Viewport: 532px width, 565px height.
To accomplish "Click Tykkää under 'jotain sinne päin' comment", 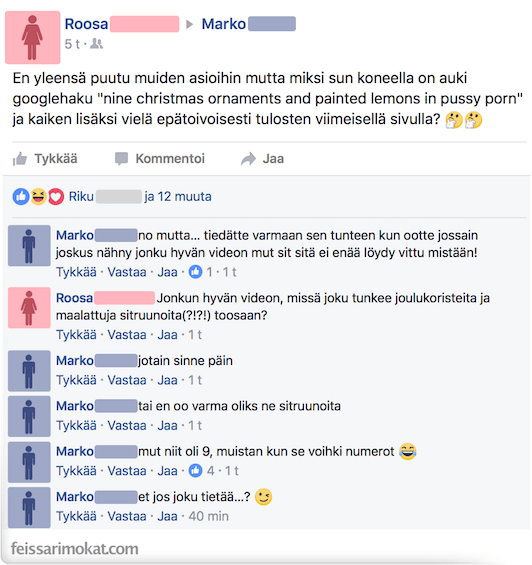I will point(76,380).
